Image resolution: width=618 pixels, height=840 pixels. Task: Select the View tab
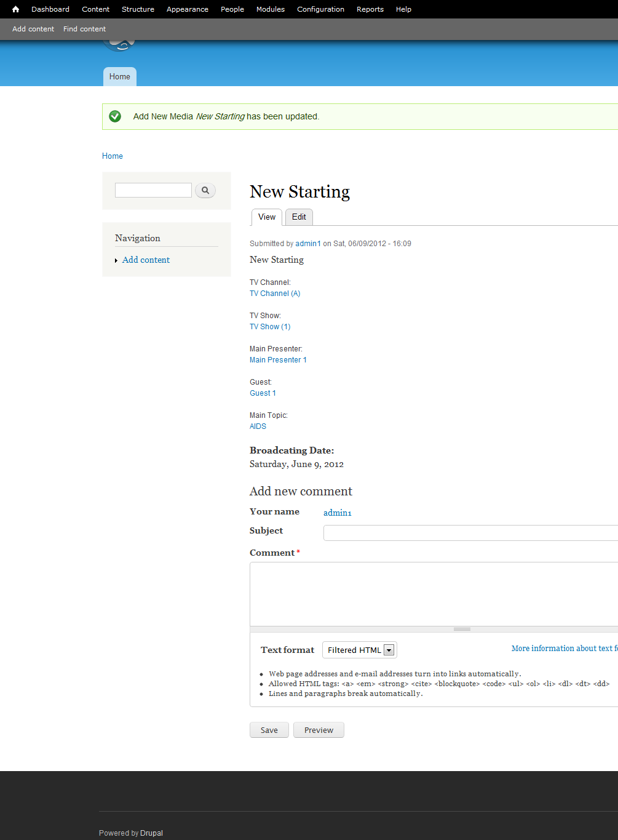click(x=267, y=217)
